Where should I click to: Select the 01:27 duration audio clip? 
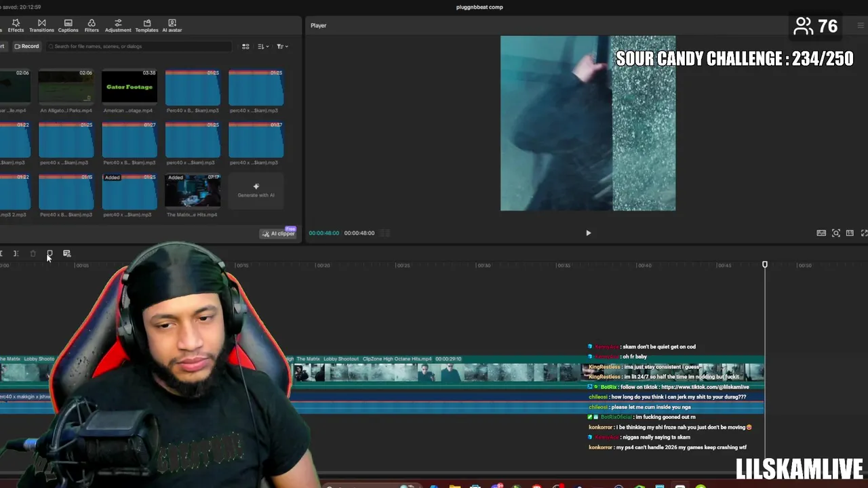[130, 139]
